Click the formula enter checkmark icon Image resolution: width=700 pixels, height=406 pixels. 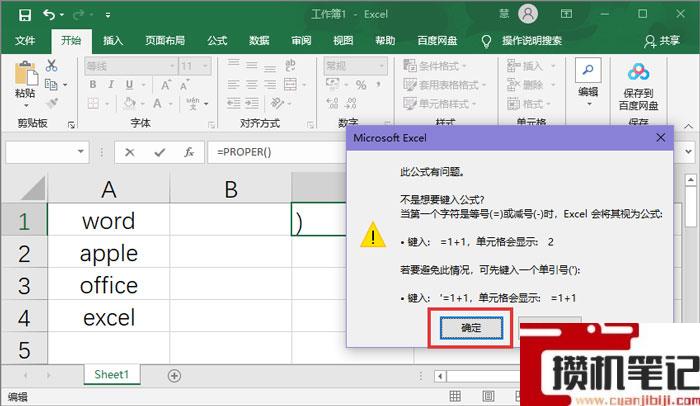[159, 152]
